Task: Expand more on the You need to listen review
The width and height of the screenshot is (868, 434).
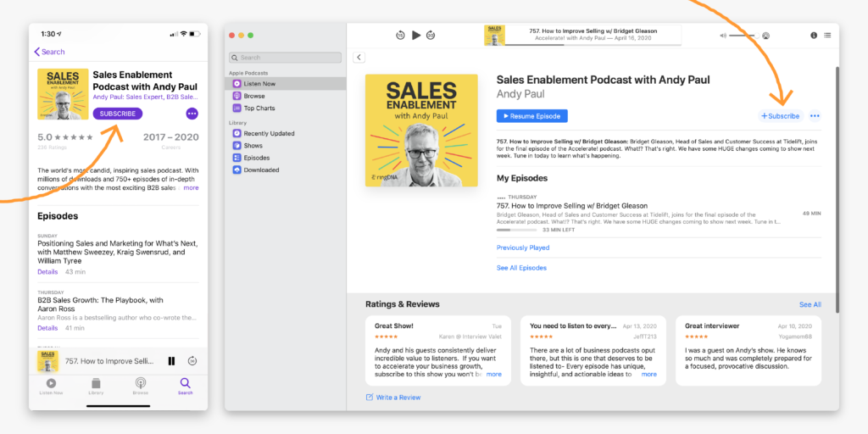Action: [648, 374]
